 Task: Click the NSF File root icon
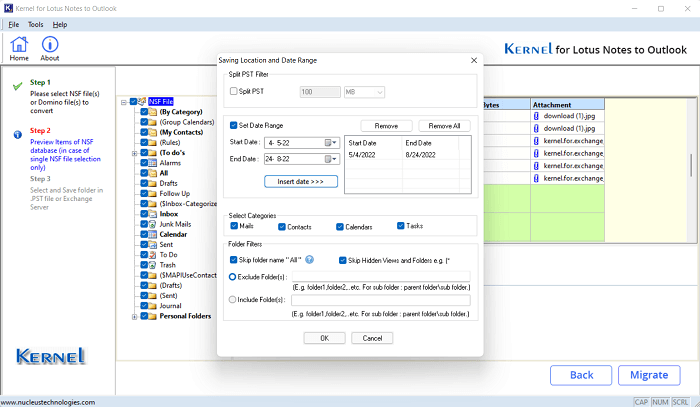coord(142,102)
